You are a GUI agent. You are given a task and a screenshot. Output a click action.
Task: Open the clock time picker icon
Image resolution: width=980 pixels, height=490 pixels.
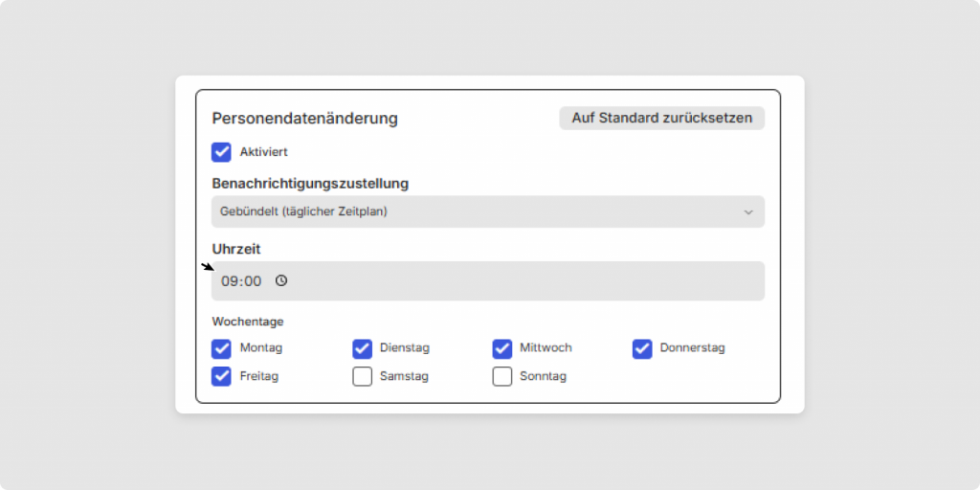coord(281,281)
